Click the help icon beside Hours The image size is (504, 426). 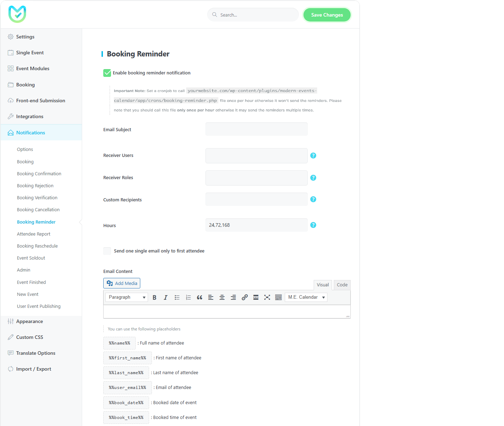(x=313, y=225)
